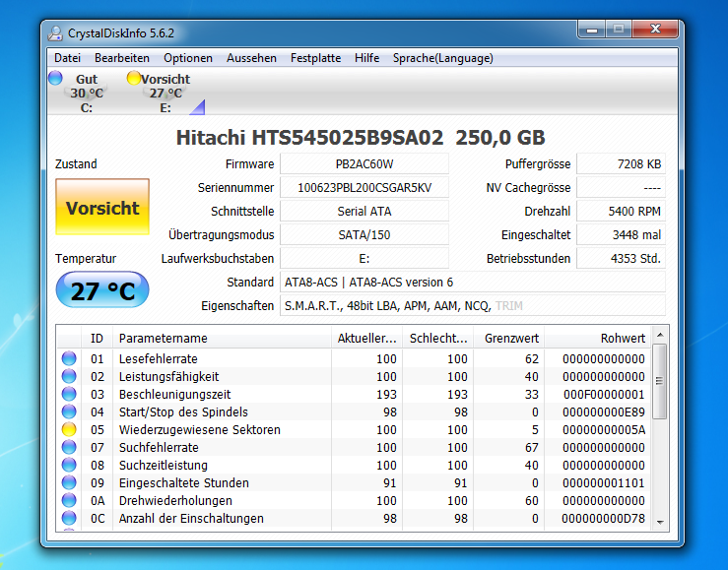Click the blue status orb for Lesefehlerrate

pos(69,358)
